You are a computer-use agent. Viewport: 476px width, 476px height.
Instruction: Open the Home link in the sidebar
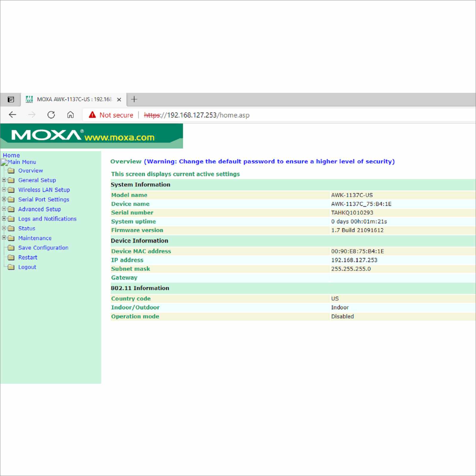coord(11,155)
